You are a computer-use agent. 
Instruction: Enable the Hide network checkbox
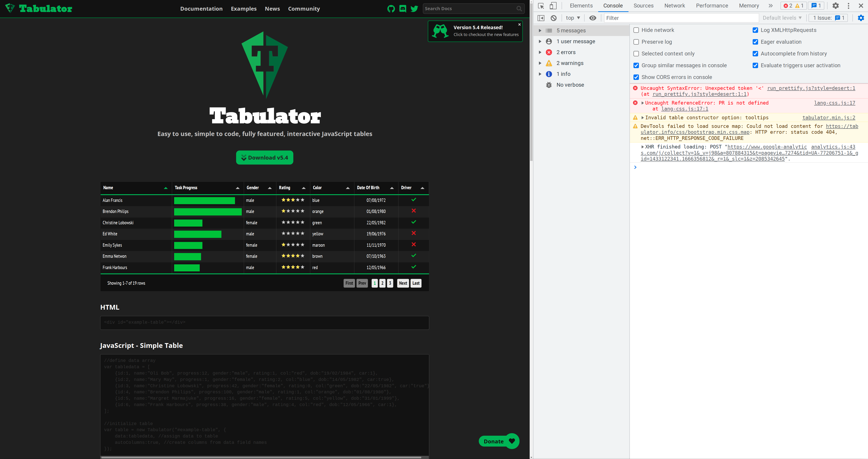click(636, 30)
